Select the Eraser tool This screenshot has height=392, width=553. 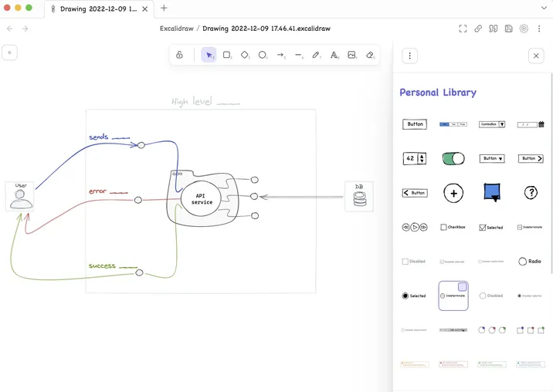click(x=370, y=55)
